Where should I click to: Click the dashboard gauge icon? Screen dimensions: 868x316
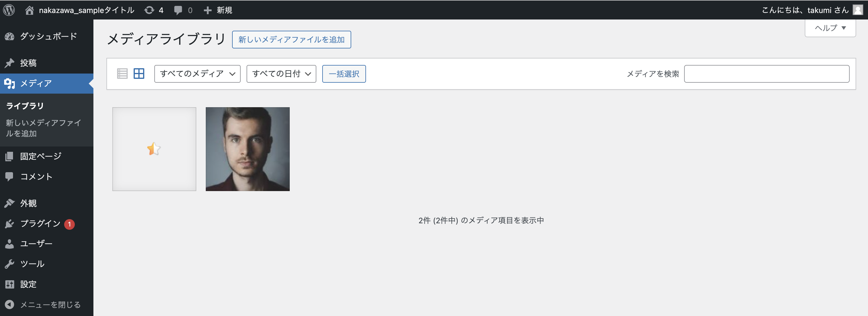9,36
